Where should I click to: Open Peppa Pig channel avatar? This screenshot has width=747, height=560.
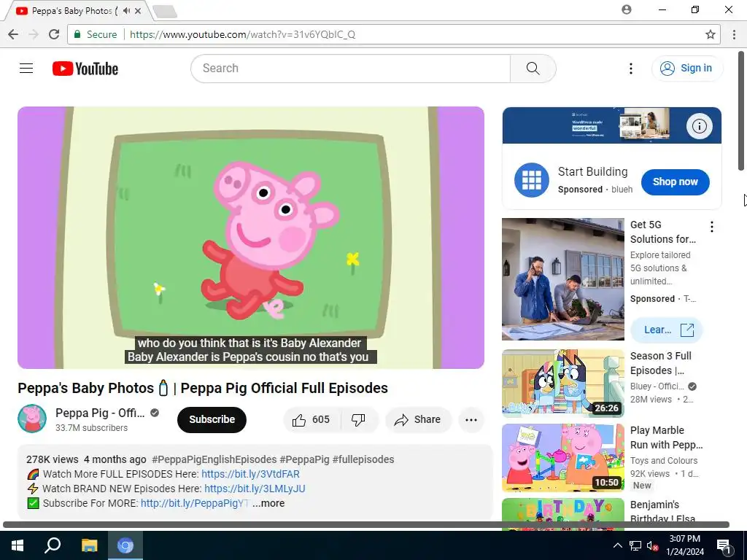click(x=32, y=419)
